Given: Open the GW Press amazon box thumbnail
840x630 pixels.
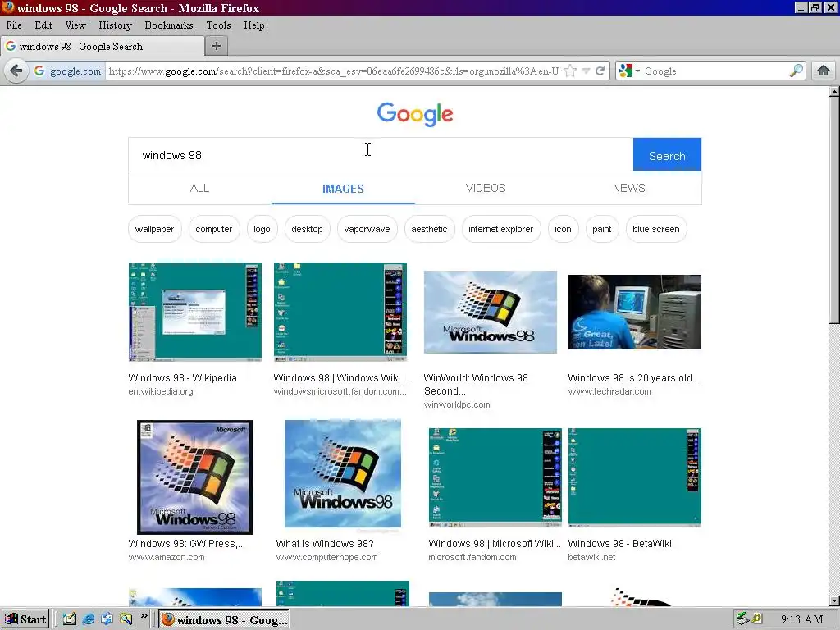Looking at the screenshot, I should click(x=195, y=477).
